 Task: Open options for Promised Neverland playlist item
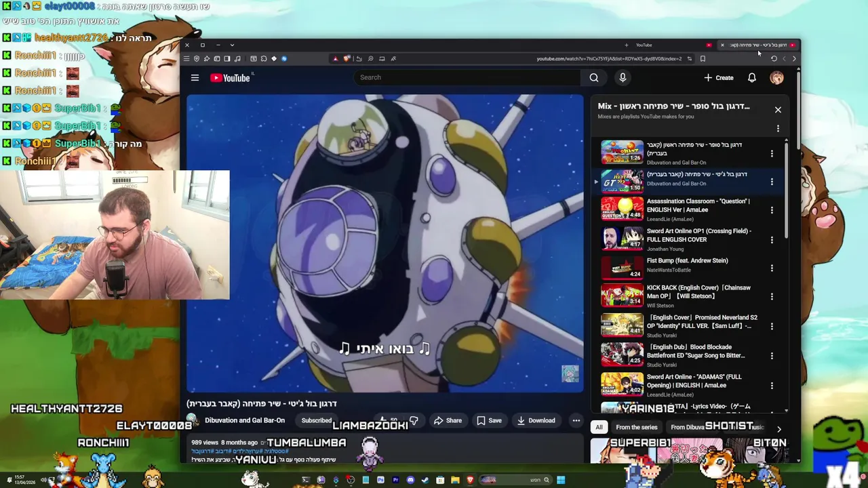[x=772, y=326]
